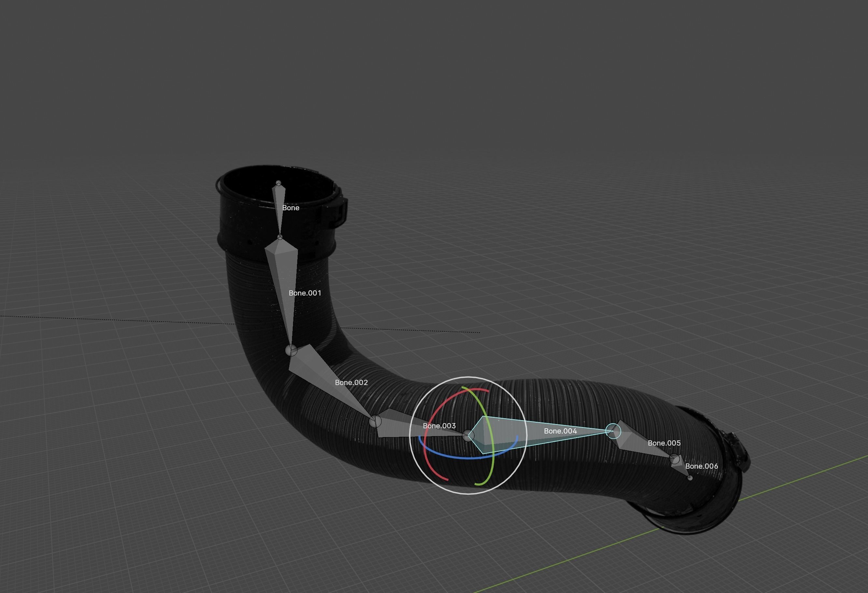Click the root point atop Bone
This screenshot has height=593, width=868.
pos(278,183)
